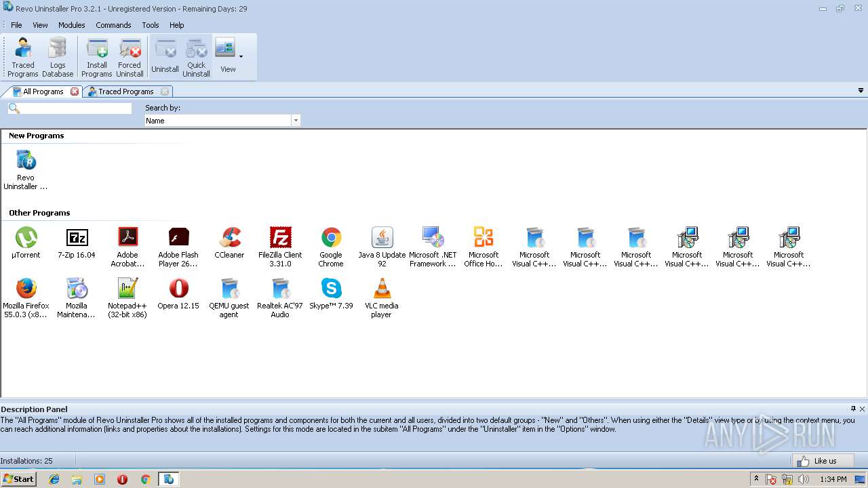868x488 pixels.
Task: Expand the Search by Name dropdown
Action: [x=296, y=121]
